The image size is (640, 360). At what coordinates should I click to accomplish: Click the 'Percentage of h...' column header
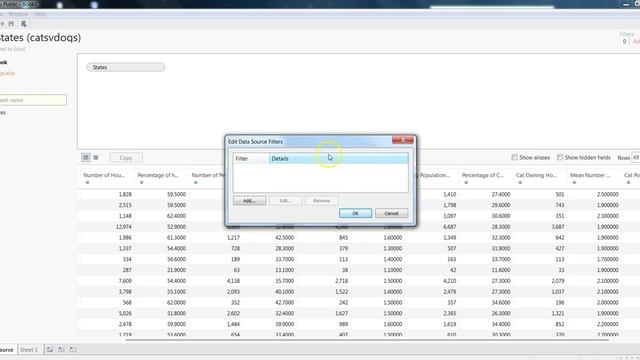pos(158,175)
